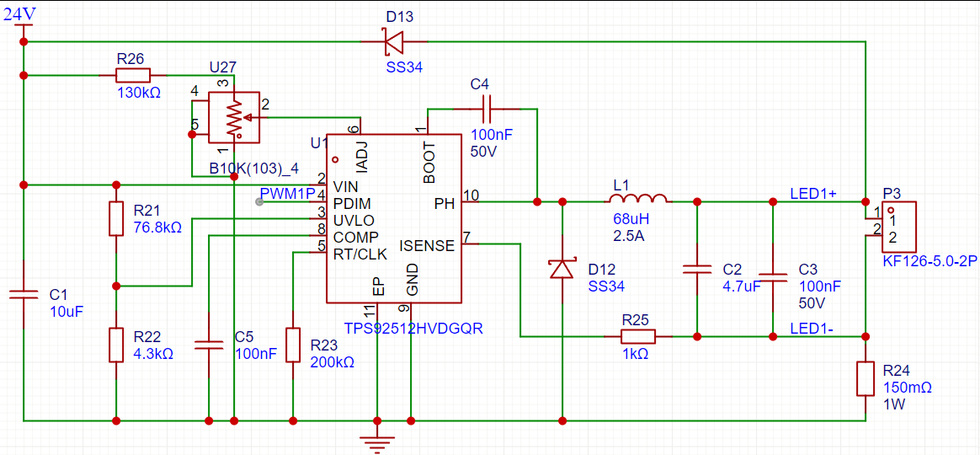Click the 200kΩ value label
The width and height of the screenshot is (980, 455).
pos(333,362)
